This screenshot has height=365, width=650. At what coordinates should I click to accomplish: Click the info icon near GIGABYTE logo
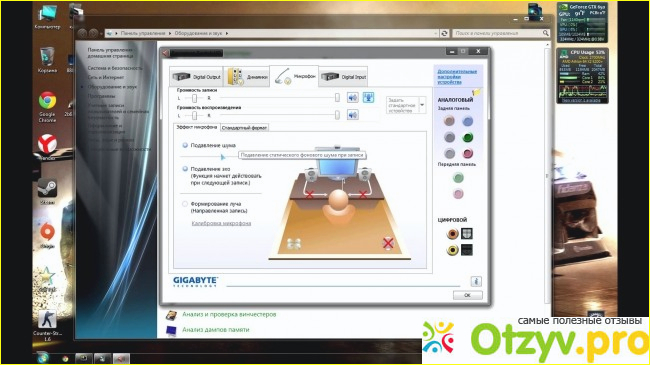click(x=476, y=281)
